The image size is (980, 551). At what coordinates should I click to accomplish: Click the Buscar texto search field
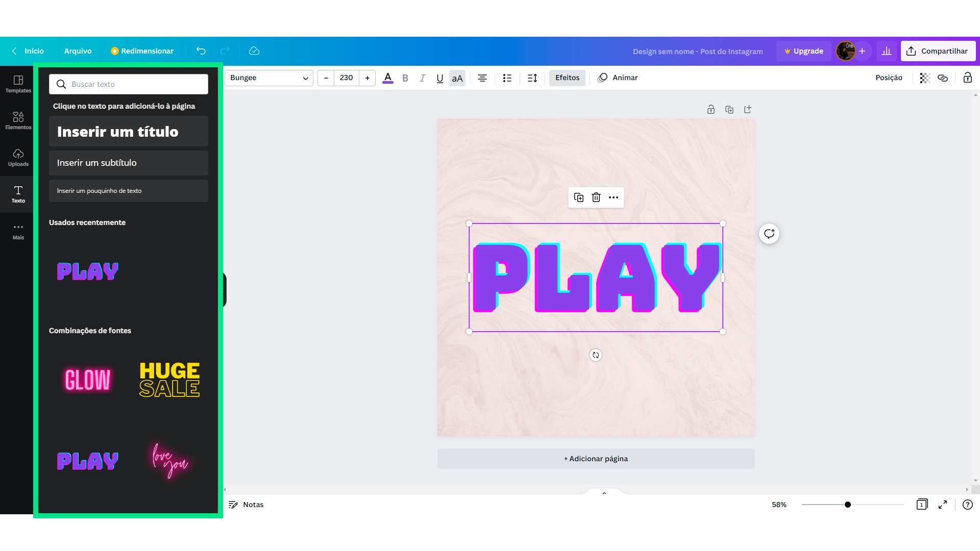129,84
